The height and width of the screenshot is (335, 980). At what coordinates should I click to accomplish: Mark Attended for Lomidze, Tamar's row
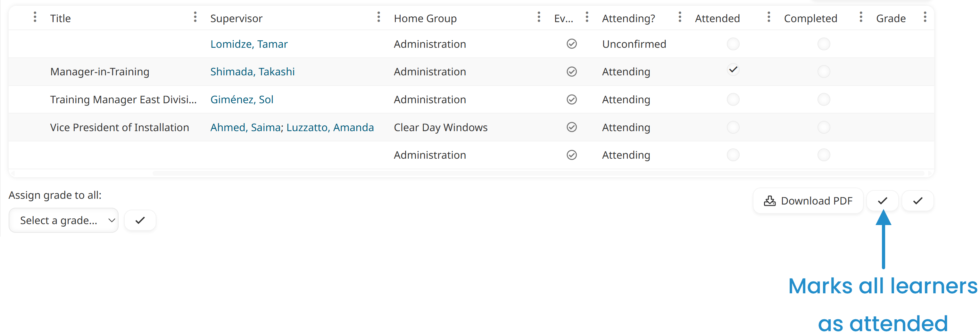(x=733, y=44)
